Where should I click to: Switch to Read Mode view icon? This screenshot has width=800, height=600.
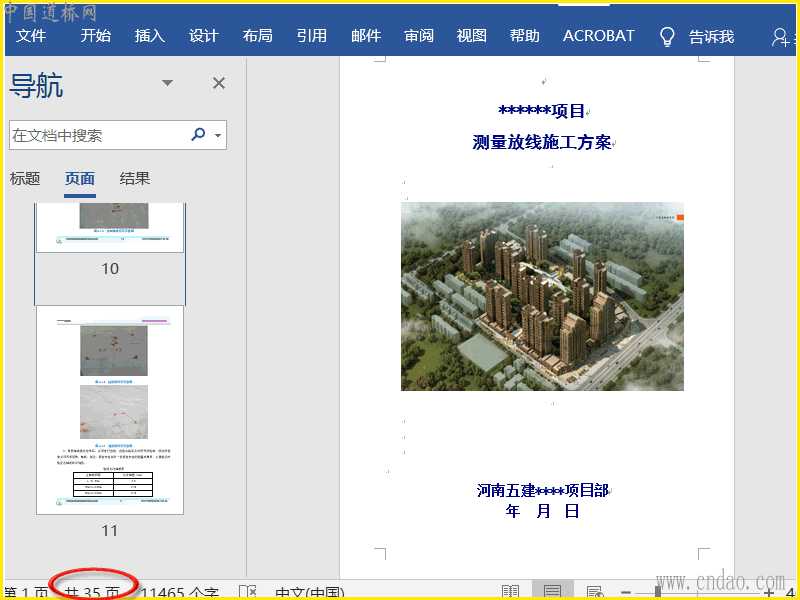(510, 593)
